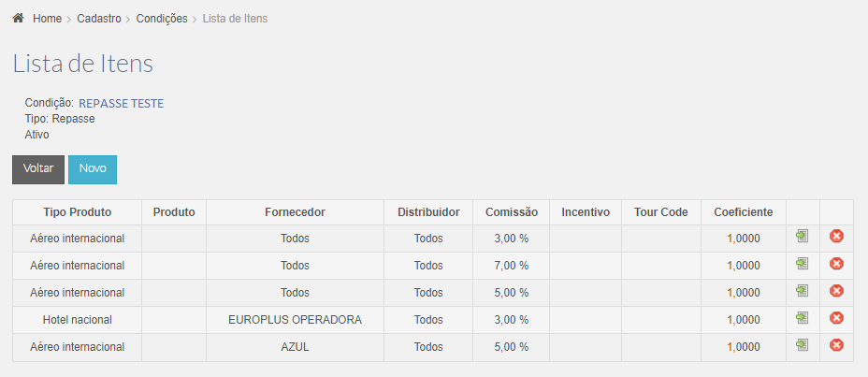
Task: Click the home icon in the breadcrumb
Action: pyautogui.click(x=19, y=19)
